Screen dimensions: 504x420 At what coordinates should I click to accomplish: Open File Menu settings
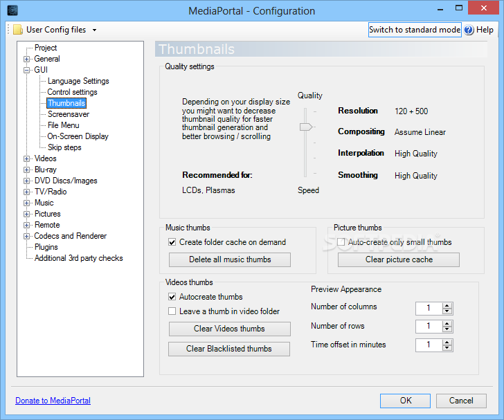tap(63, 125)
